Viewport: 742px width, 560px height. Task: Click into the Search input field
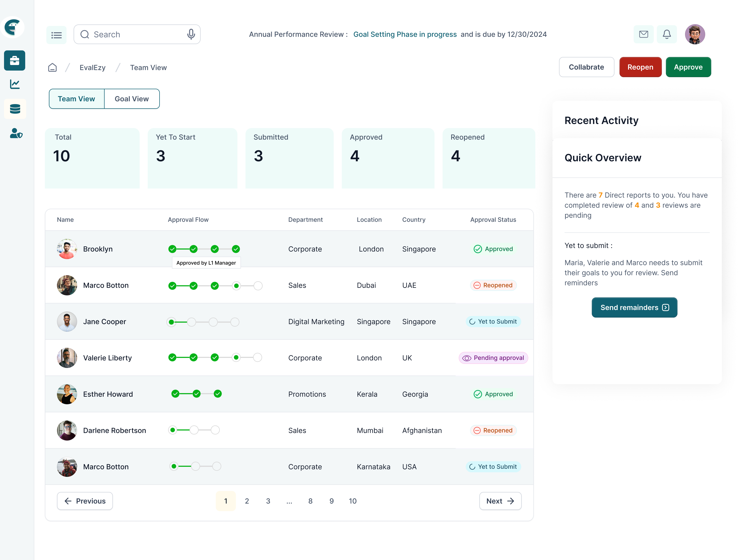point(137,34)
